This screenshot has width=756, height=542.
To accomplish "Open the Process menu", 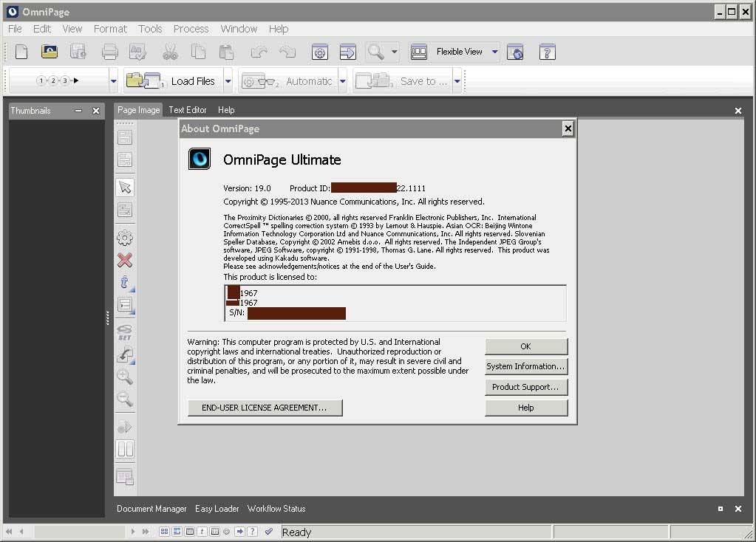I will 191,29.
